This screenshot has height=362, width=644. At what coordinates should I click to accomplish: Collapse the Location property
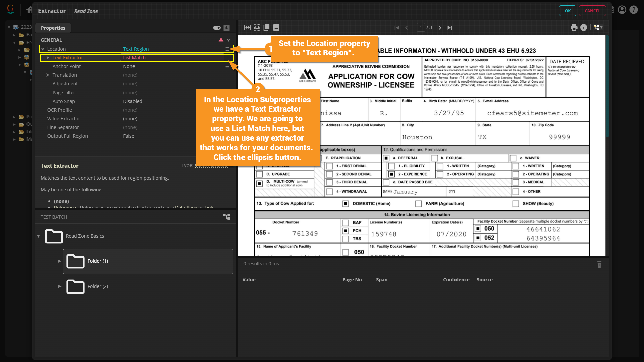(43, 49)
